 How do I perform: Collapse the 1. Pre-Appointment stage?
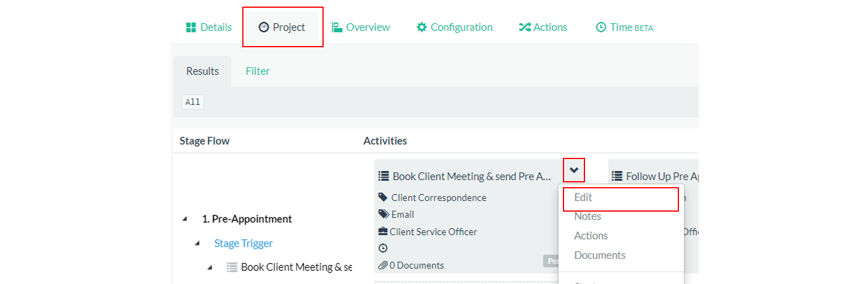coord(185,219)
